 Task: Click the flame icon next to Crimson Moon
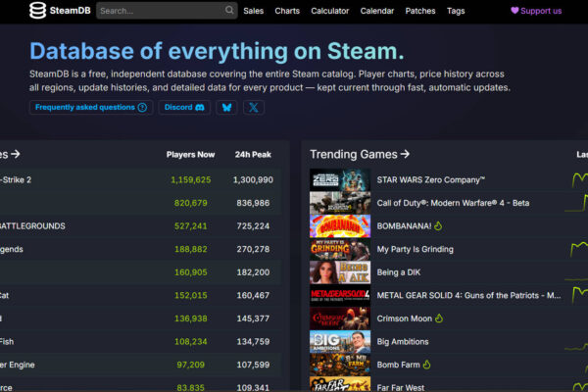439,318
